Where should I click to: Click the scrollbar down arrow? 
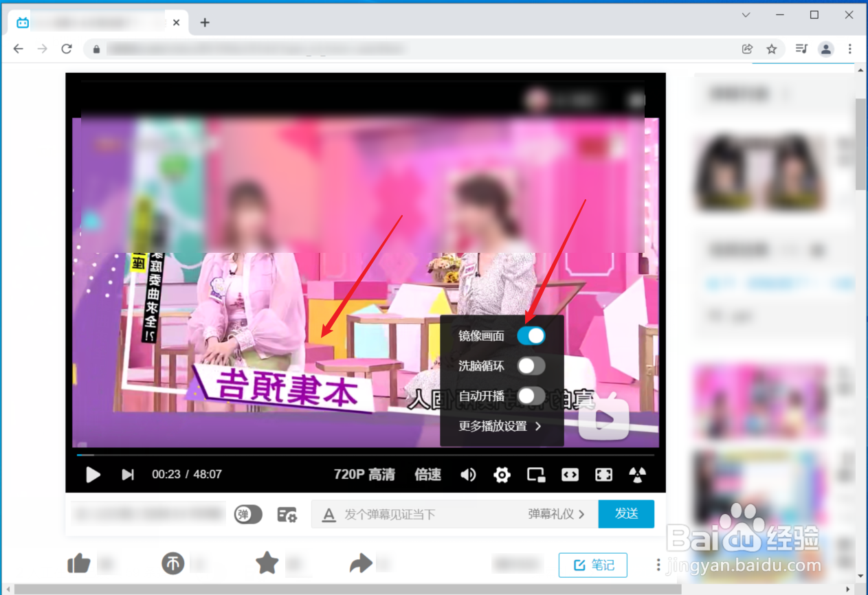coord(860,576)
